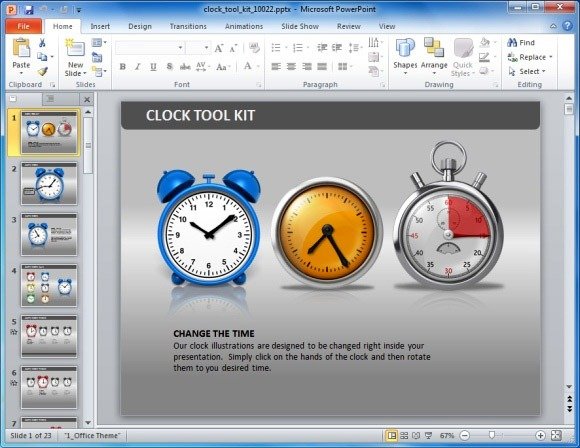Select slide 2 thumbnail
This screenshot has height=448, width=580.
tap(49, 183)
